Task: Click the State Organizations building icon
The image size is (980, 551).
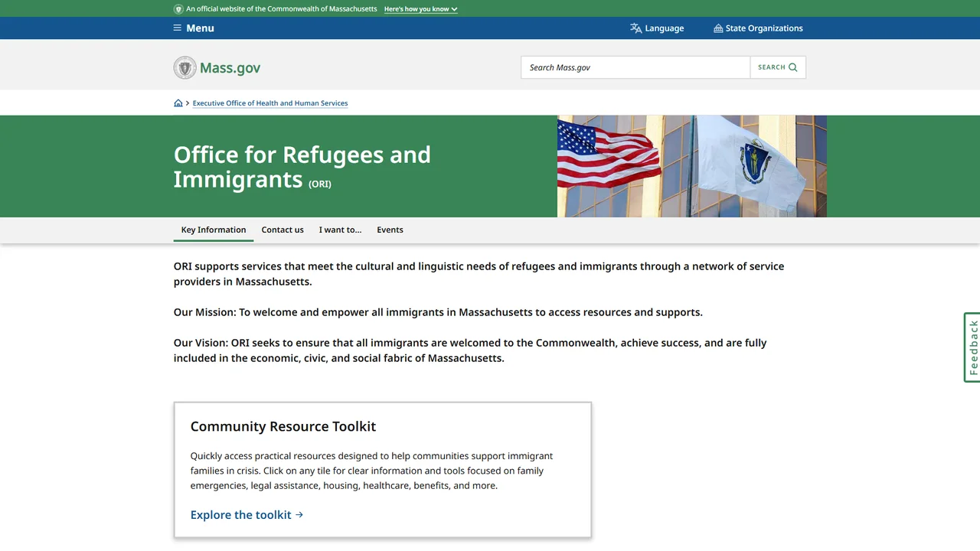Action: pos(718,28)
